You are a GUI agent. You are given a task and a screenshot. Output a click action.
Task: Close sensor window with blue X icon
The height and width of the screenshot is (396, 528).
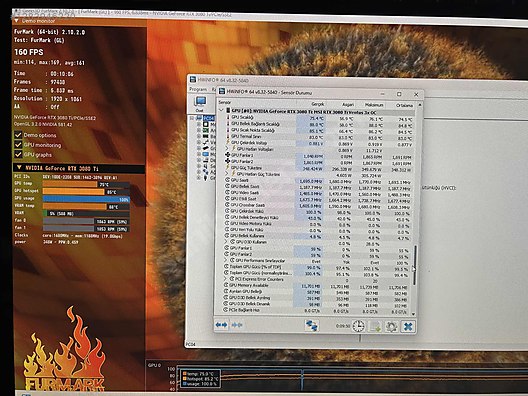coord(408,326)
